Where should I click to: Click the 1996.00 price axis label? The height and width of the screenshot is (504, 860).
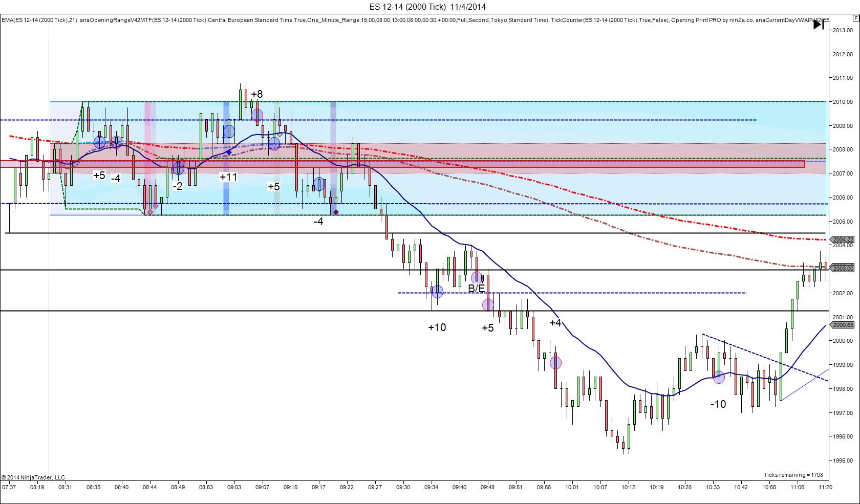tap(843, 436)
